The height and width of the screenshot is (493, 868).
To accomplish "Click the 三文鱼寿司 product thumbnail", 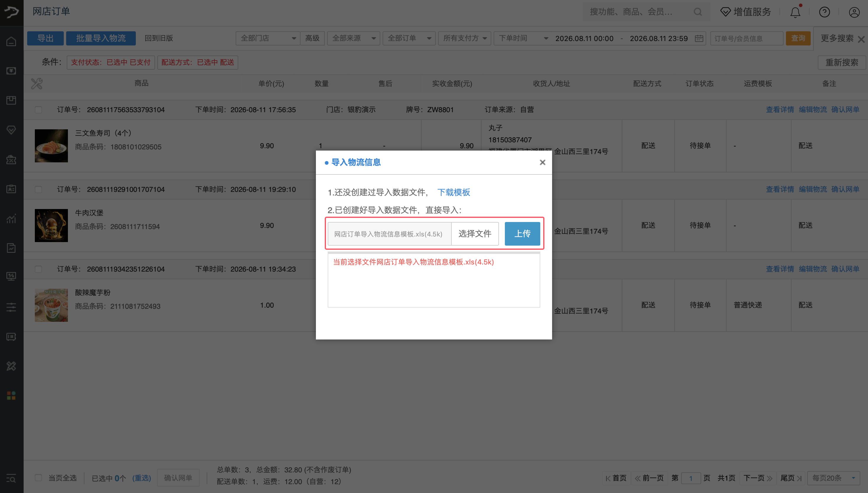I will click(51, 146).
